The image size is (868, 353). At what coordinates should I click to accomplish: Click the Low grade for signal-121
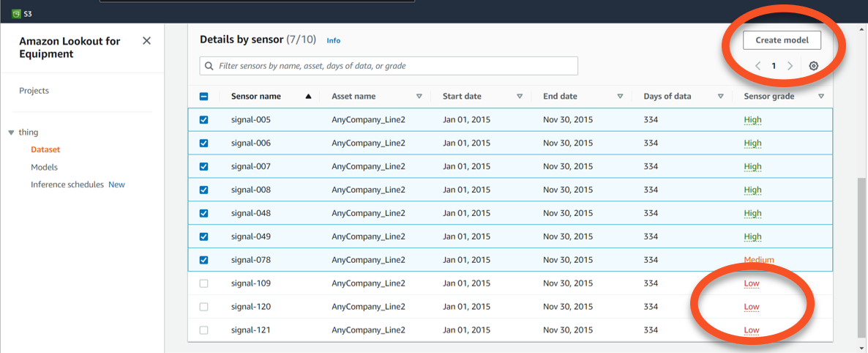click(x=752, y=330)
